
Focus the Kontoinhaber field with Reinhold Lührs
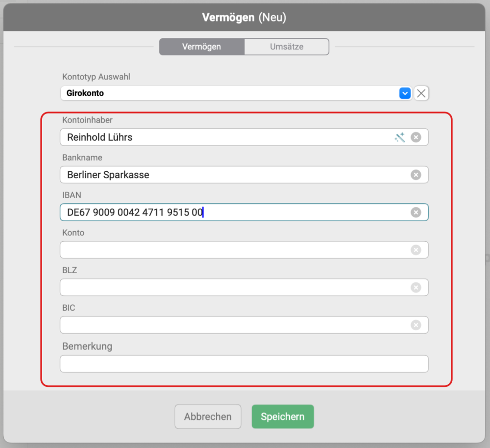(225, 137)
